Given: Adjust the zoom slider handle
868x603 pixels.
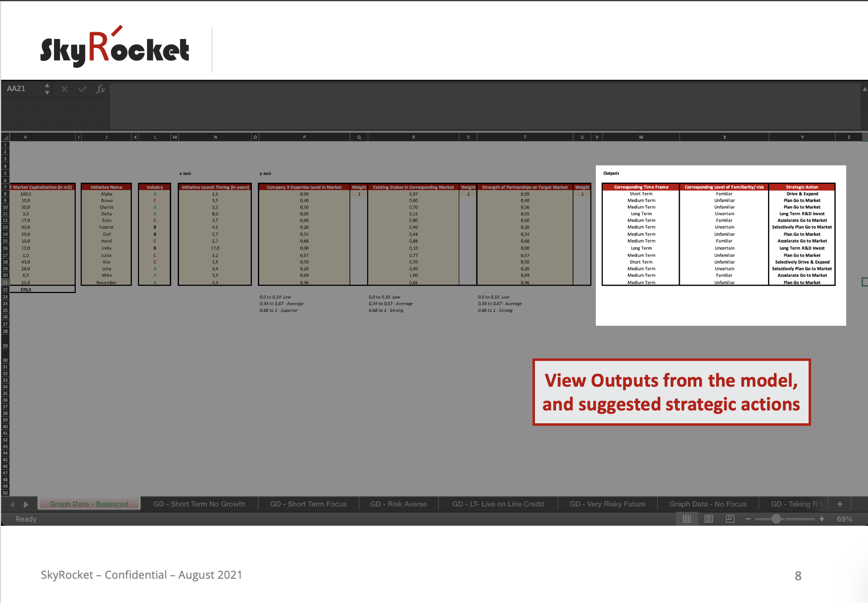Looking at the screenshot, I should pyautogui.click(x=776, y=519).
